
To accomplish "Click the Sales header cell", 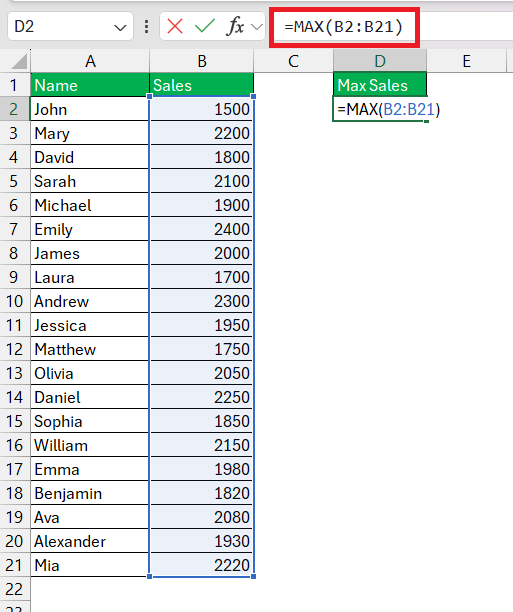I will tap(202, 85).
